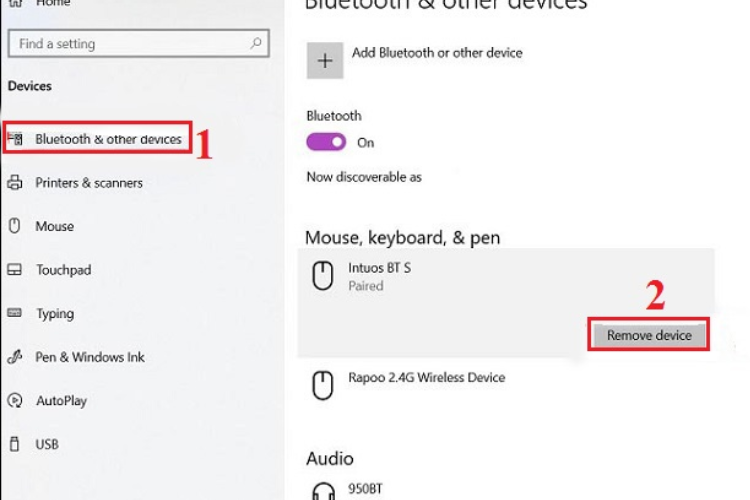Click the keyboard icon beside Typing
This screenshot has width=750, height=500.
coord(14,313)
